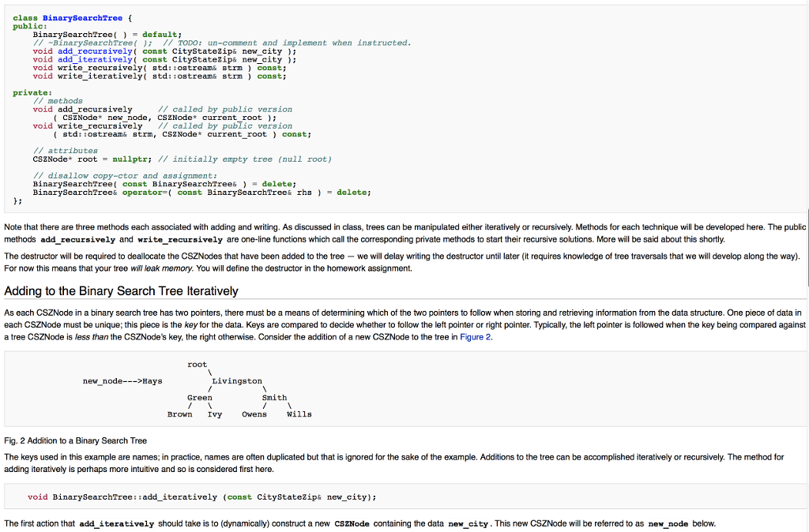This screenshot has width=809, height=532.
Task: Click the root label in the tree diagram
Action: [196, 364]
